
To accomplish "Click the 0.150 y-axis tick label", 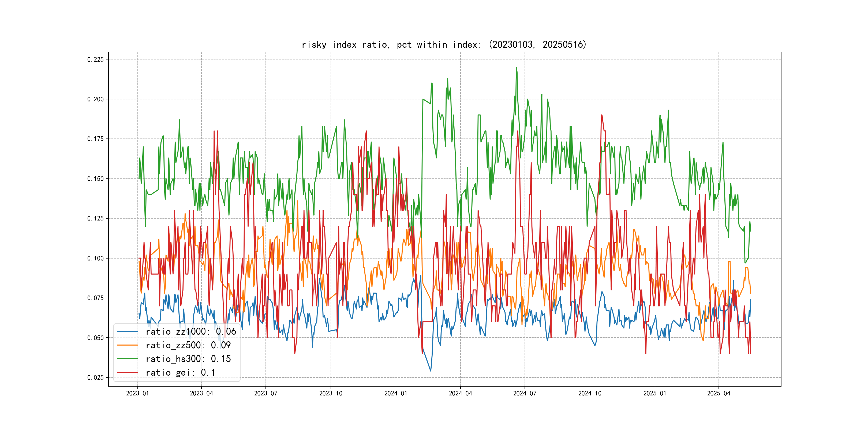I will [95, 179].
